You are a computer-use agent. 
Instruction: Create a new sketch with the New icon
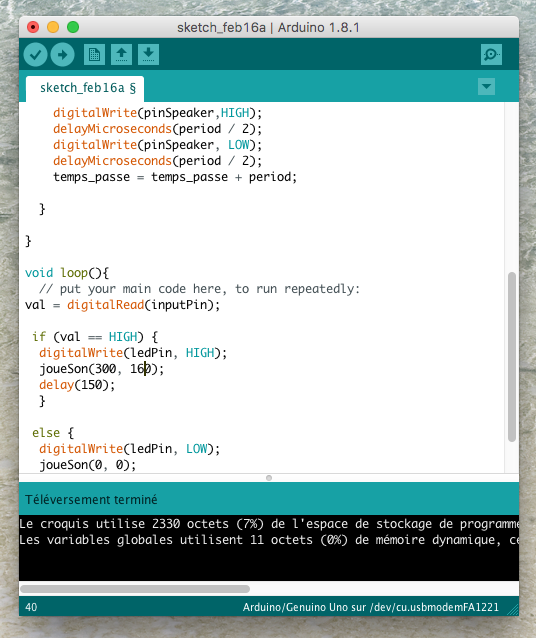[x=94, y=55]
